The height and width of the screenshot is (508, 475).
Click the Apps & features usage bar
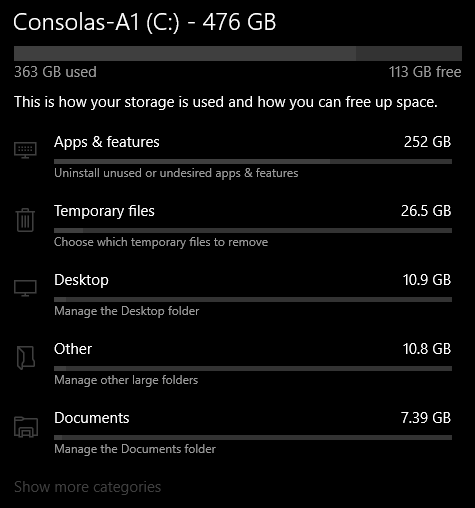pos(253,162)
